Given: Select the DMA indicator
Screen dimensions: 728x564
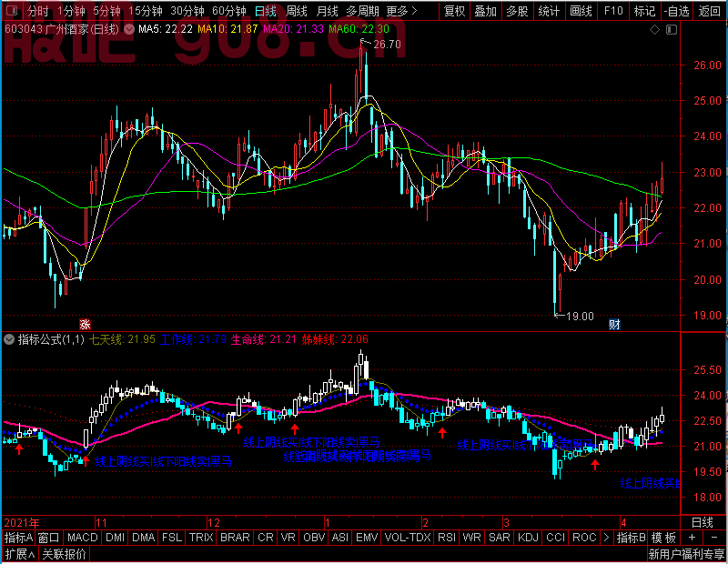Looking at the screenshot, I should coord(143,538).
